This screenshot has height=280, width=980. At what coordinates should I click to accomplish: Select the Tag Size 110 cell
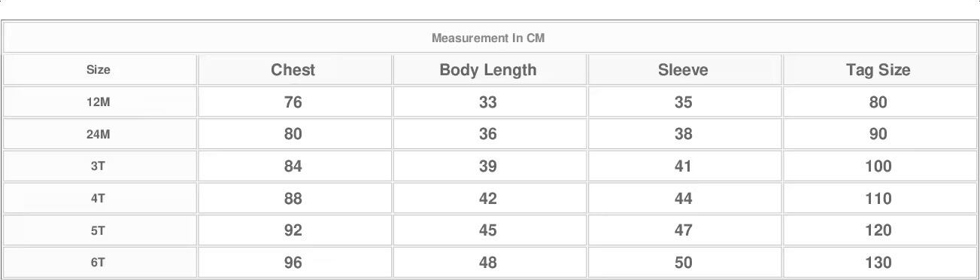pyautogui.click(x=878, y=199)
